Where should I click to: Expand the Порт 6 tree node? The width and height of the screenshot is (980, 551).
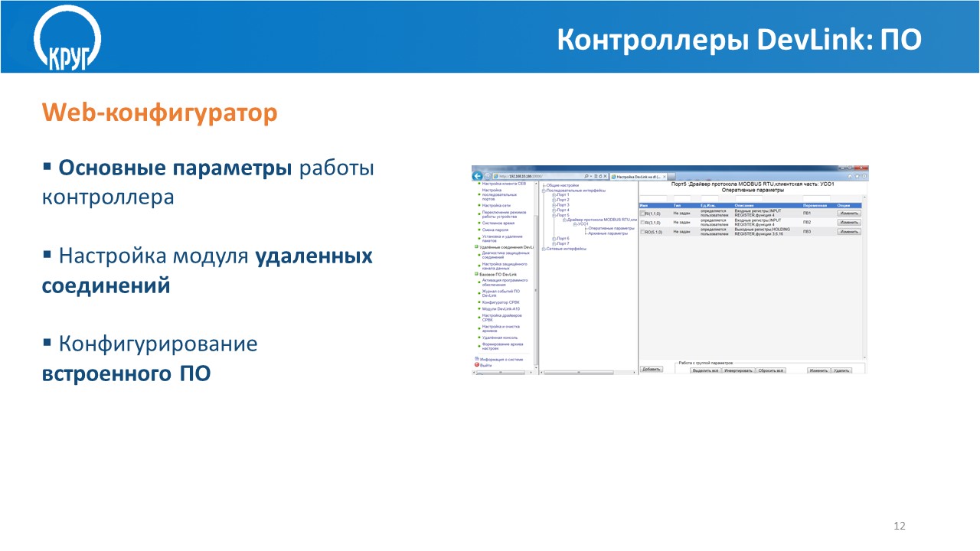tap(554, 239)
